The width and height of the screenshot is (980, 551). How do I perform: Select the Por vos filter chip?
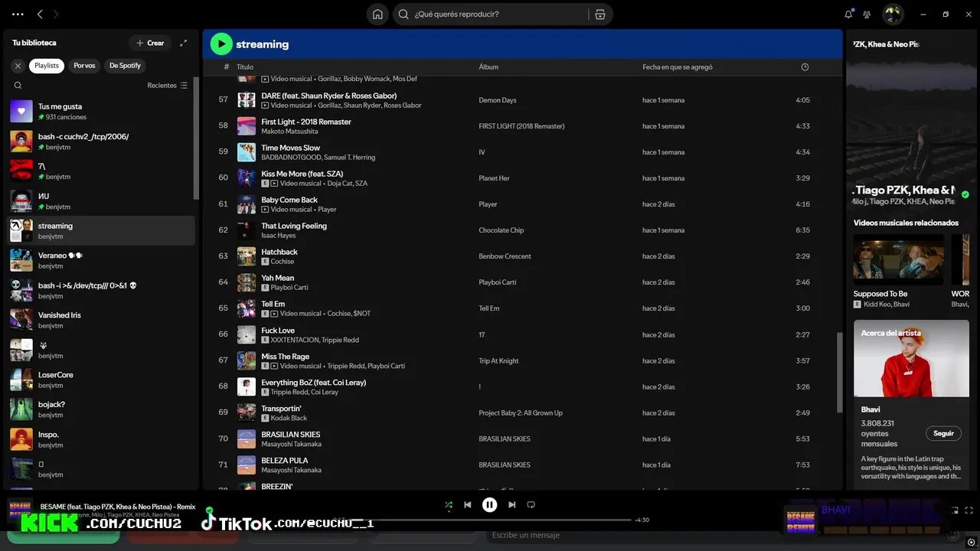pyautogui.click(x=84, y=66)
